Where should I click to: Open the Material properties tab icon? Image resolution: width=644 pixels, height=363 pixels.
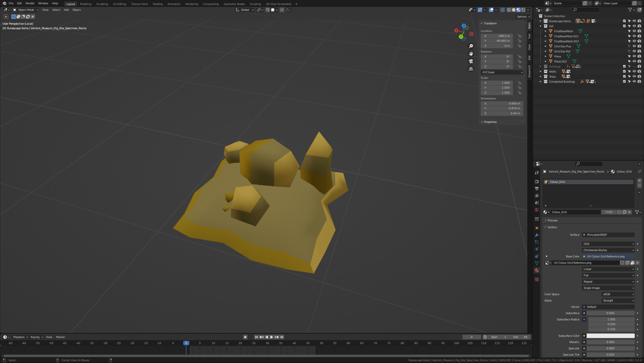537,270
